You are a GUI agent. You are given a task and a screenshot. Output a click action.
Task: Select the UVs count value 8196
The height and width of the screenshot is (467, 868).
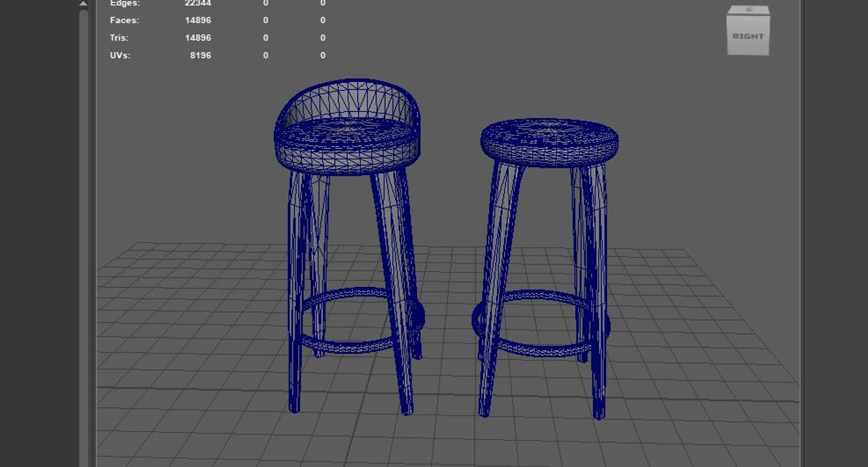pyautogui.click(x=200, y=55)
